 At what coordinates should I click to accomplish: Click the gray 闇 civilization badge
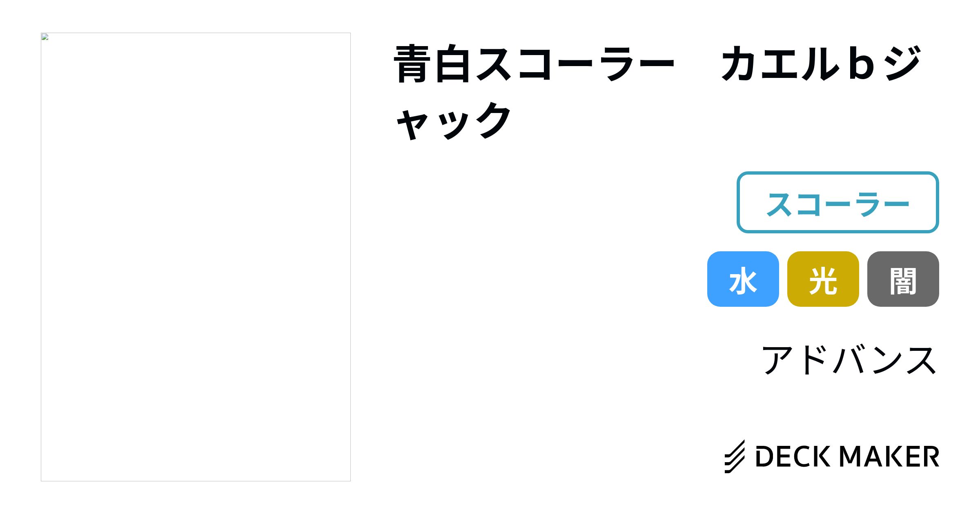[903, 279]
